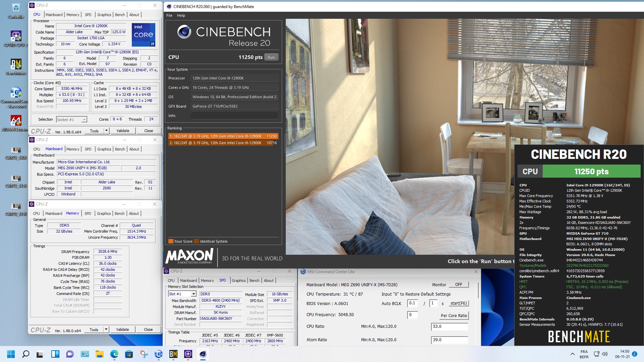644x362 pixels.
Task: Click the Cinebench logo in the title bar
Action: (169, 6)
